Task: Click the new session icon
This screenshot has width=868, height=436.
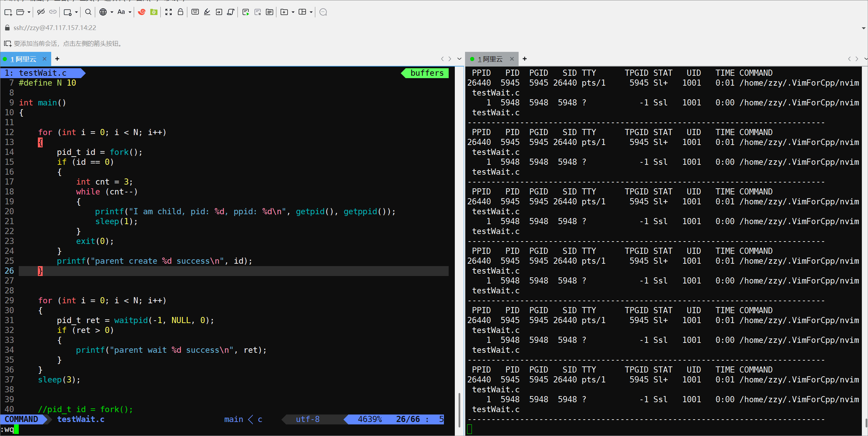Action: tap(8, 12)
